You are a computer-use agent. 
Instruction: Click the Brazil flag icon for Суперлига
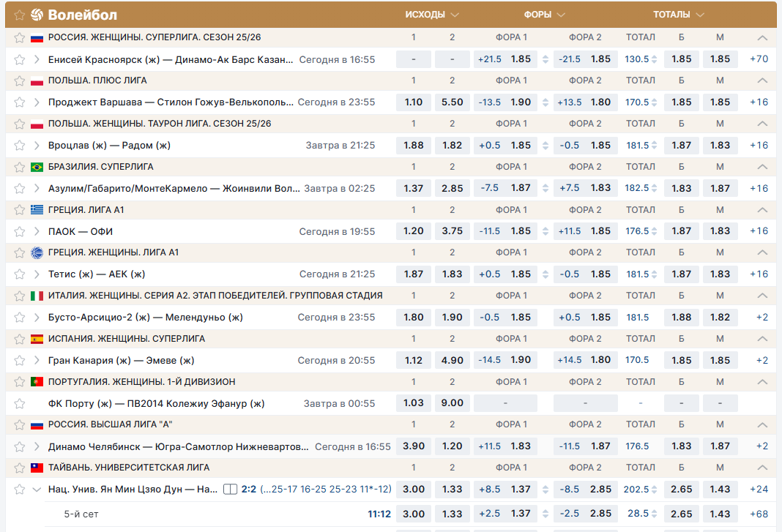pyautogui.click(x=37, y=167)
